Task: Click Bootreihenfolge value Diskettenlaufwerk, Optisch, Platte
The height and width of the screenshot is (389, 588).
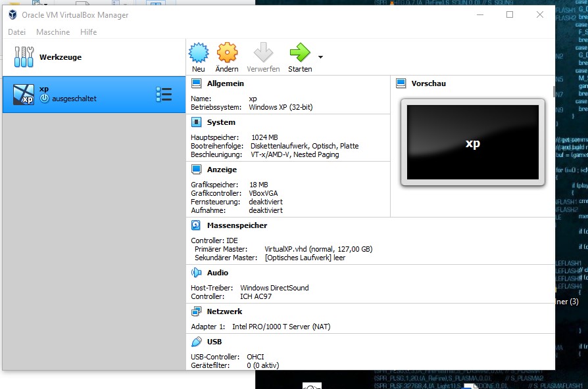Action: [x=305, y=146]
